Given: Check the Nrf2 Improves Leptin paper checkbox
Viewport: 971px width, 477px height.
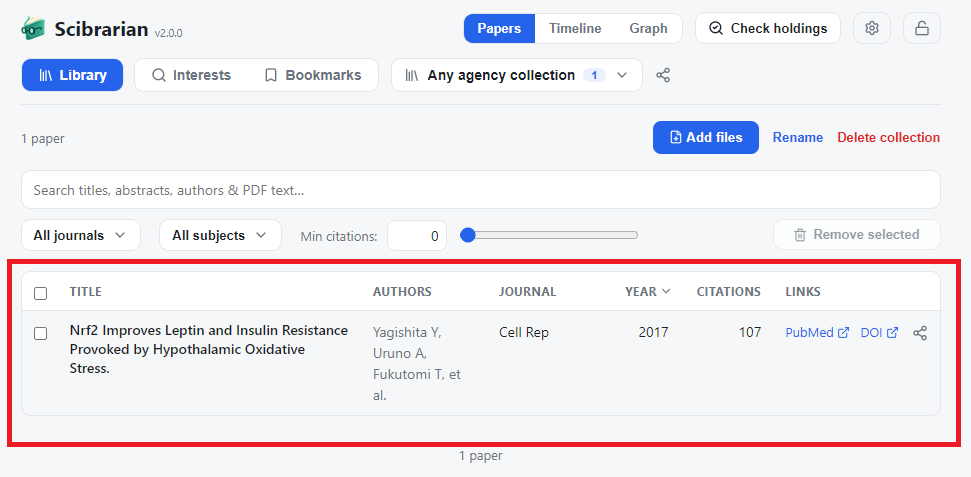Looking at the screenshot, I should (x=40, y=334).
